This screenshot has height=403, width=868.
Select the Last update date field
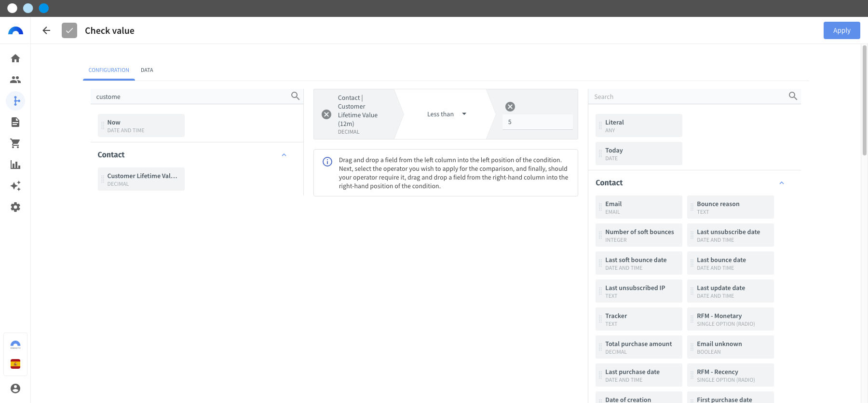[x=731, y=291]
